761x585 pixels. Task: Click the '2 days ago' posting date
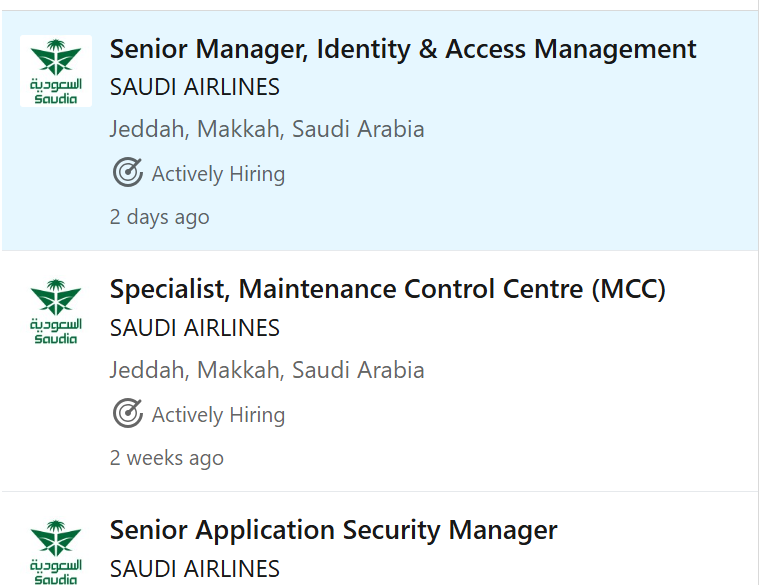point(160,217)
